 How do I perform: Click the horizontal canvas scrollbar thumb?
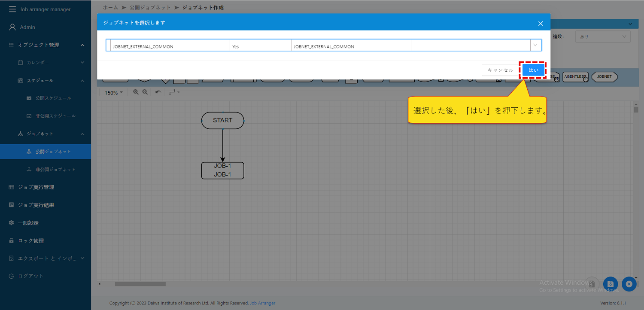(x=140, y=284)
